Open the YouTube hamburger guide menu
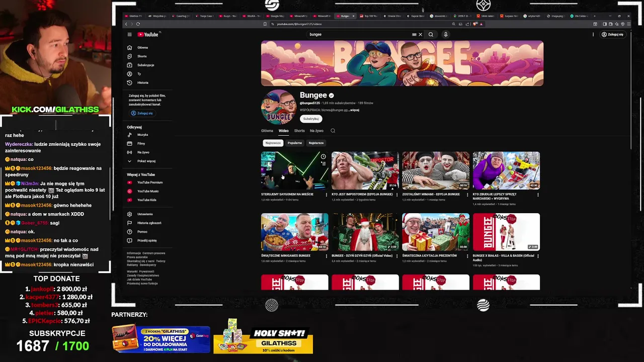The height and width of the screenshot is (362, 644). pos(129,35)
